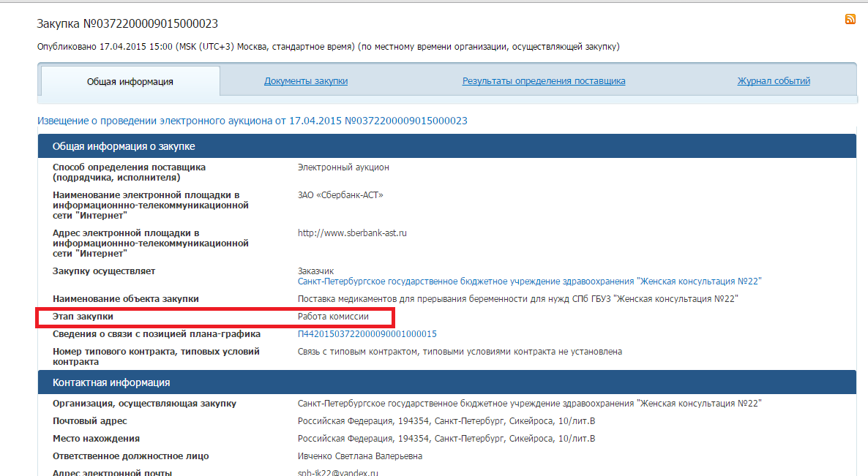Click the value Электронный аукцион

tap(343, 167)
